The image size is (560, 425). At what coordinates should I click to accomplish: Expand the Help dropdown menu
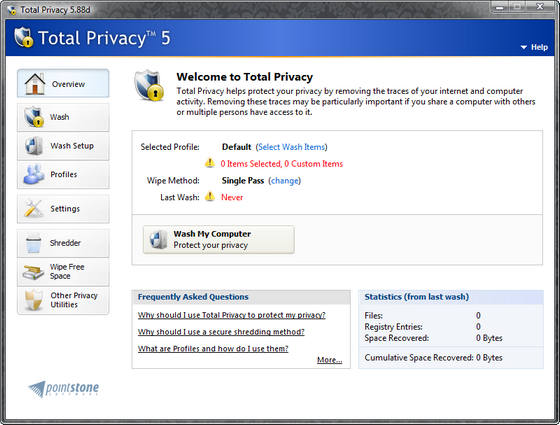tap(534, 47)
